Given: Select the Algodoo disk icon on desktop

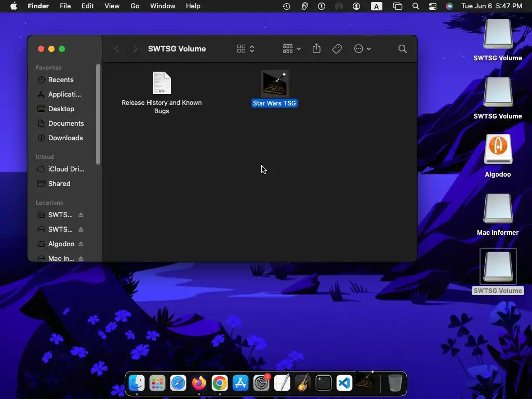Looking at the screenshot, I should pyautogui.click(x=498, y=149).
